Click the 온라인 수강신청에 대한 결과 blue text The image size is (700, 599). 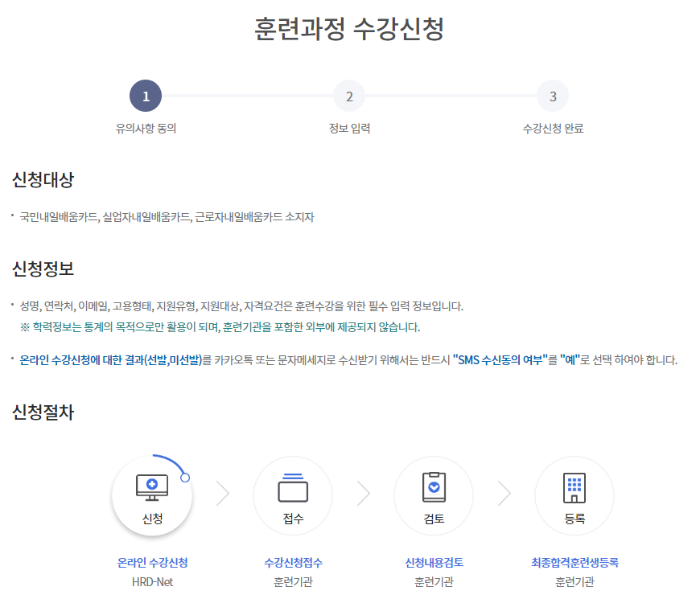tap(111, 360)
